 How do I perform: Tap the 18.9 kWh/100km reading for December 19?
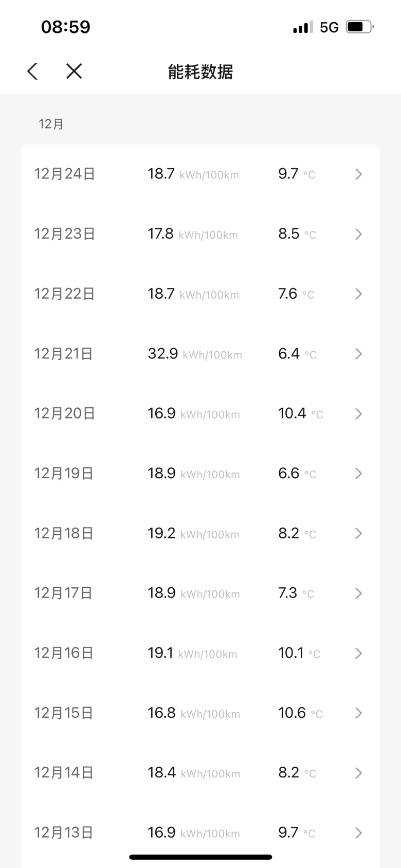click(x=193, y=474)
